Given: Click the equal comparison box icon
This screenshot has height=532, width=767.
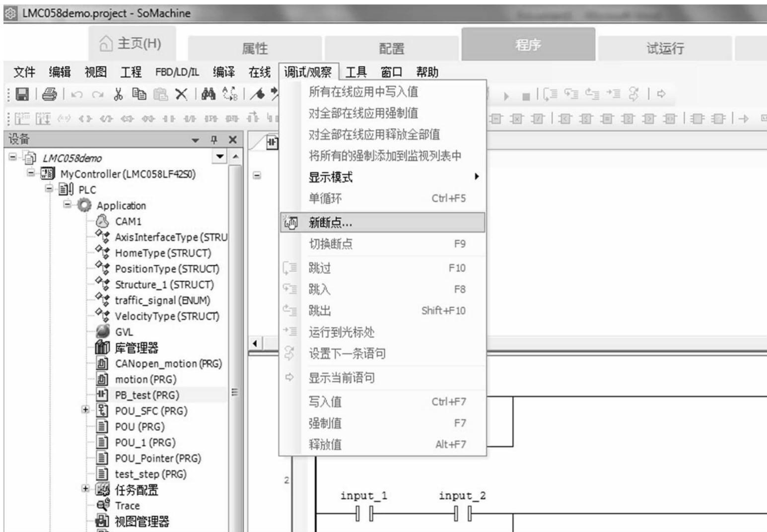Looking at the screenshot, I should pyautogui.click(x=607, y=119).
